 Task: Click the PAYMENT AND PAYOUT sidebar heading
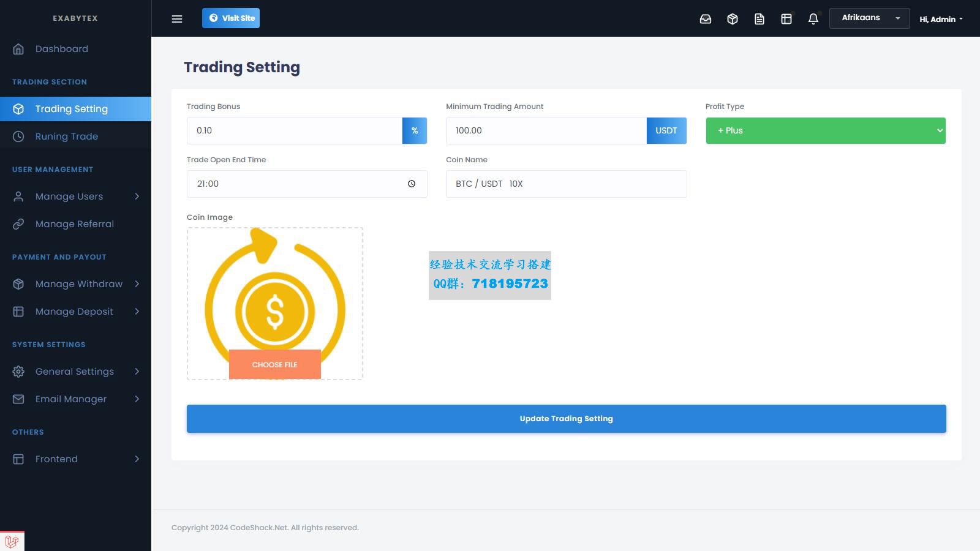tap(59, 257)
